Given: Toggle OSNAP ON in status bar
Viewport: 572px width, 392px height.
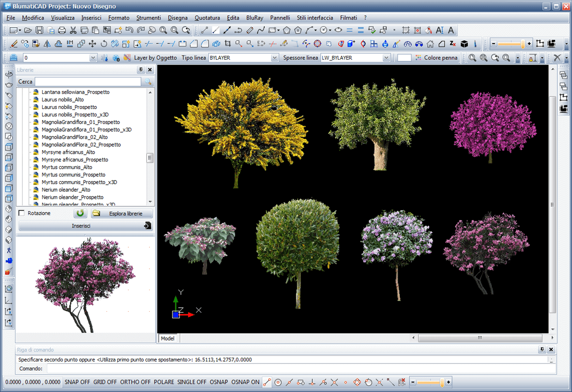Looking at the screenshot, I should coord(245,382).
